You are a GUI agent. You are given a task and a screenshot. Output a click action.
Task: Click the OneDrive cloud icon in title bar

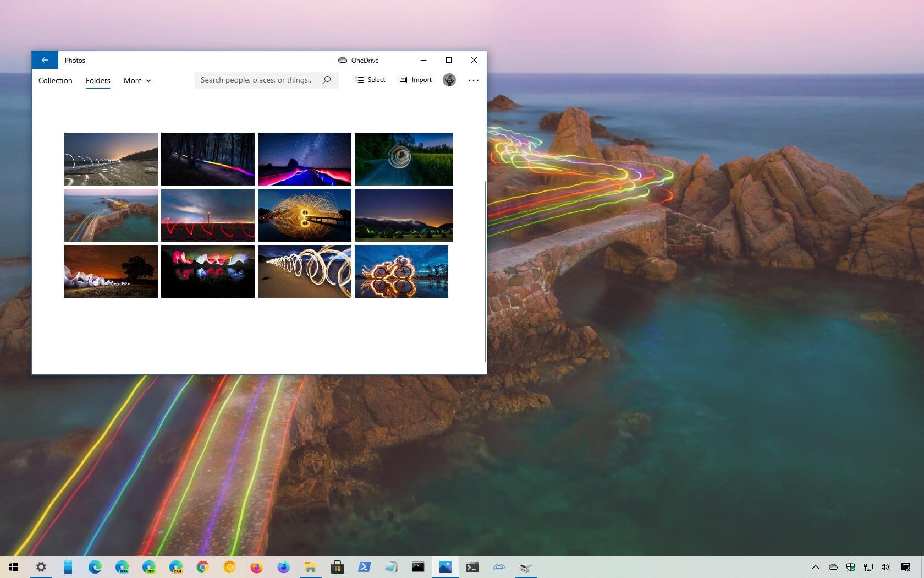(x=343, y=60)
